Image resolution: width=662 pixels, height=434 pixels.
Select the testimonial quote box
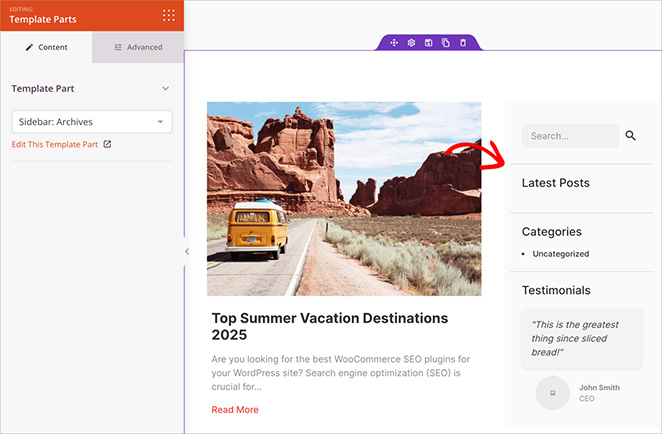pyautogui.click(x=580, y=338)
